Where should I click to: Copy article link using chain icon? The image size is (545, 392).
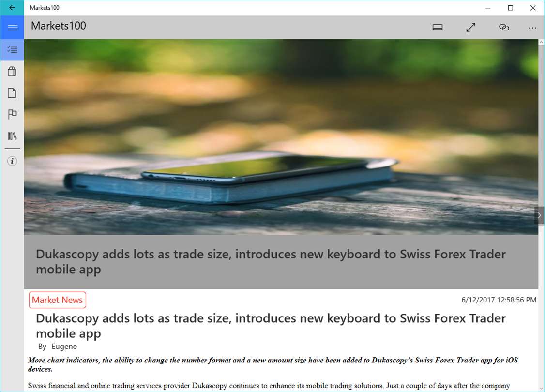pyautogui.click(x=504, y=28)
